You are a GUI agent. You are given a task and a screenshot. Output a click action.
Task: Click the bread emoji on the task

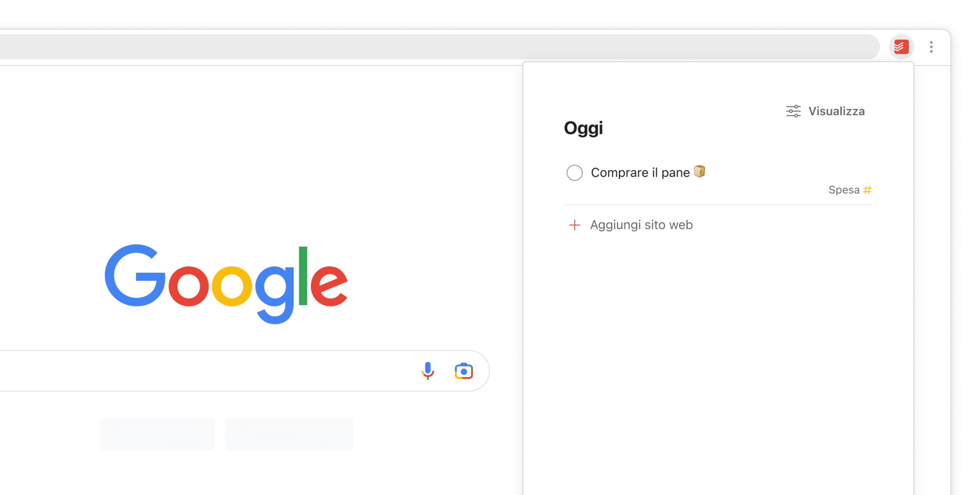[x=699, y=171]
